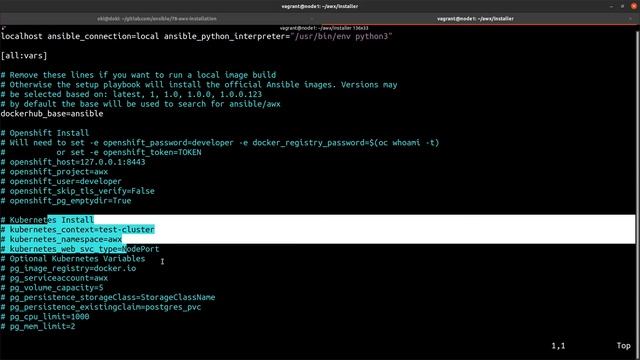
Task: Click the vim cursor position "1,1" indicator
Action: tap(558, 346)
